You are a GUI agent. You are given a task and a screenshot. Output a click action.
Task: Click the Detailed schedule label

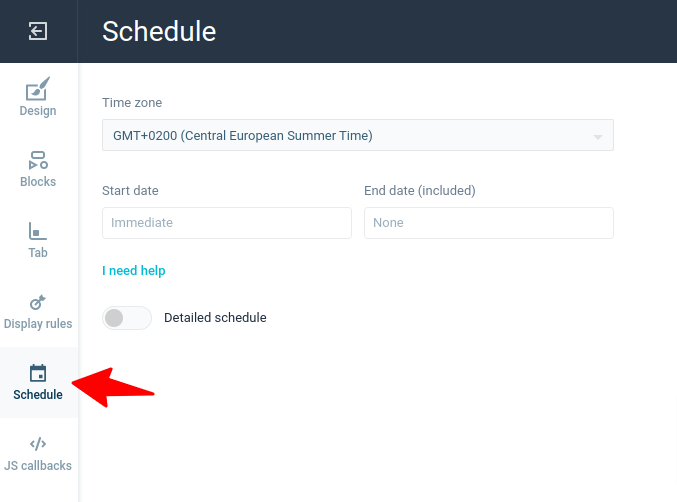click(215, 318)
